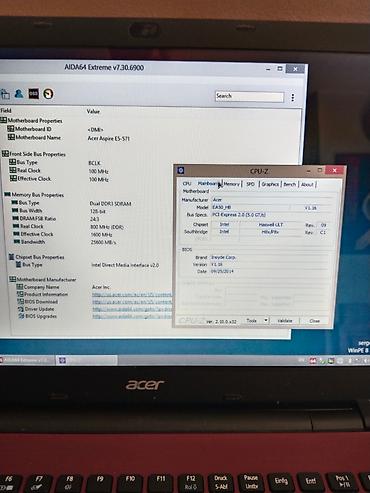Screen dimensions: 370x493
Task: Select 'Intel Direct Media Interface v2.0' value
Action: (125, 265)
